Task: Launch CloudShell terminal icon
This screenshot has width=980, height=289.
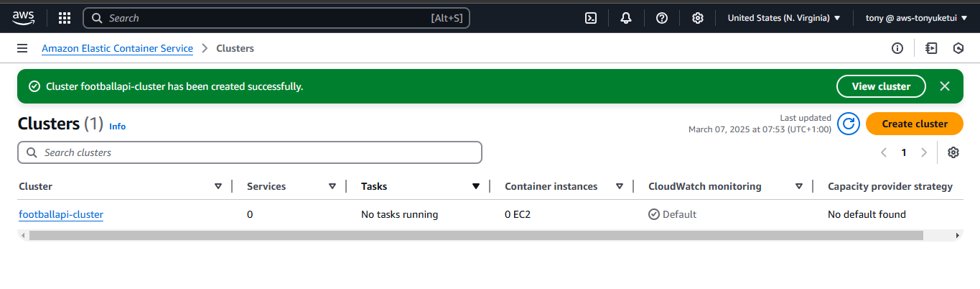Action: pos(591,18)
